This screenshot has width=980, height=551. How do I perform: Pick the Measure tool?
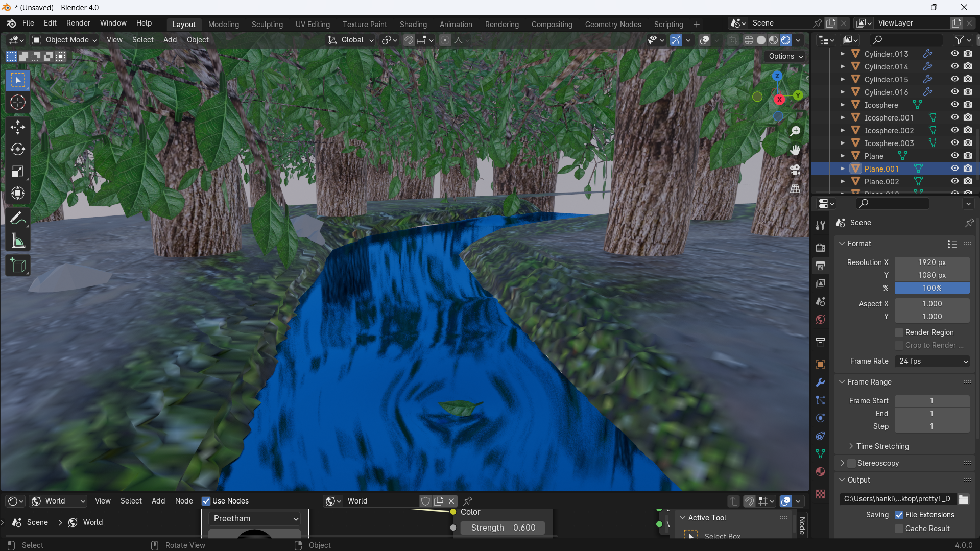[x=18, y=241]
